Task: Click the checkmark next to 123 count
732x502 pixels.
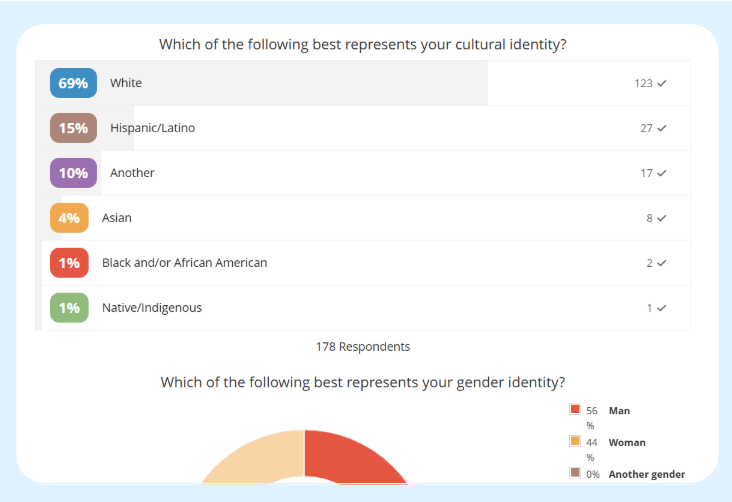Action: pos(662,83)
